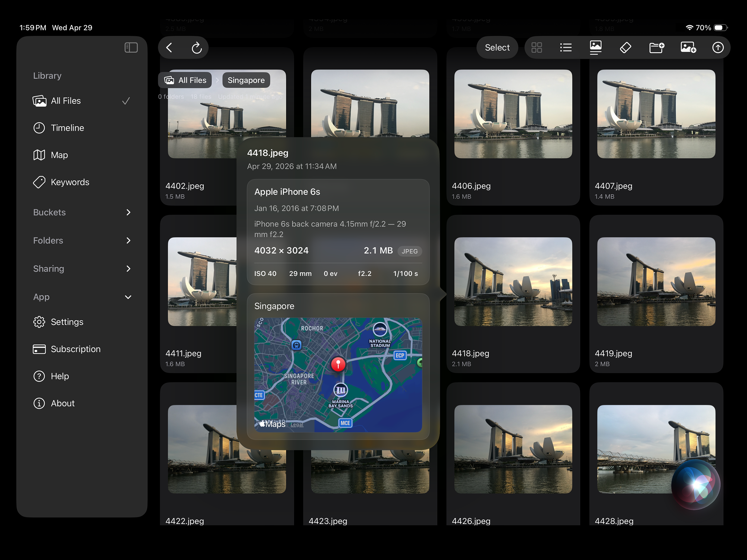Open the 4426.jpeg photo thumbnail
The image size is (747, 560).
point(513,449)
